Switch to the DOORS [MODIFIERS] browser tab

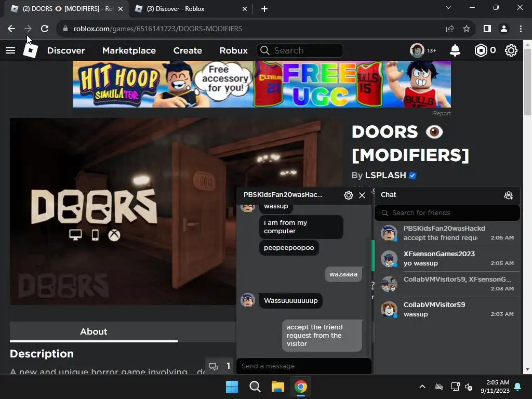67,9
